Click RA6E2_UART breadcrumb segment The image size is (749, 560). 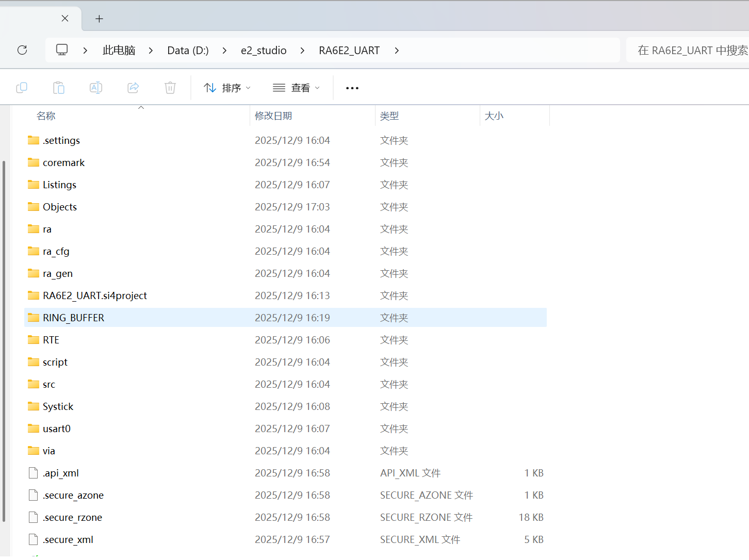(349, 51)
